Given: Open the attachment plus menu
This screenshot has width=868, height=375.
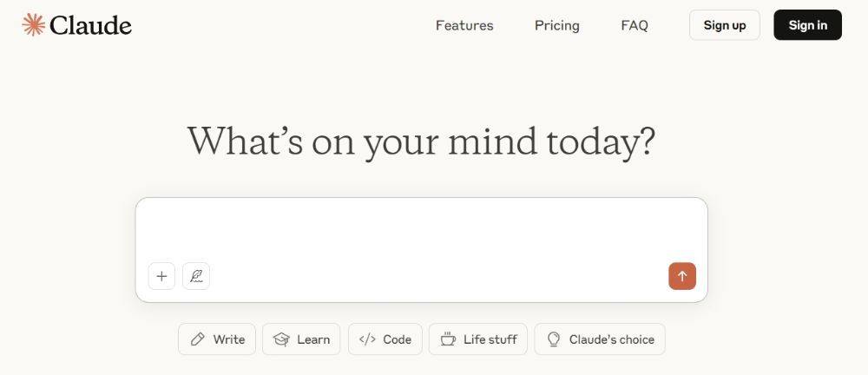Looking at the screenshot, I should pos(161,276).
